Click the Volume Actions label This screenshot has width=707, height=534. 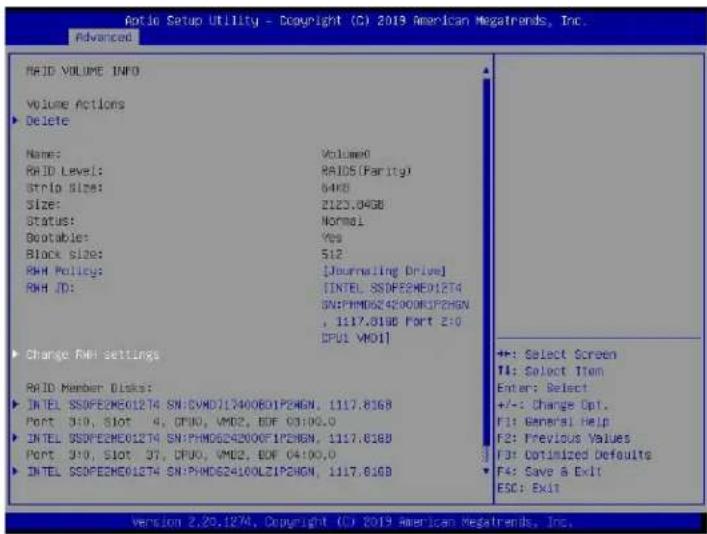click(x=75, y=104)
